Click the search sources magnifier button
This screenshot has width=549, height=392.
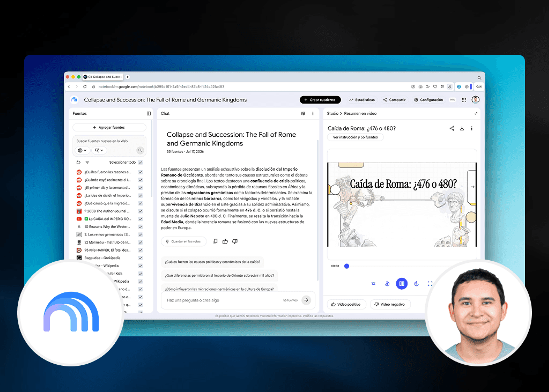(140, 150)
